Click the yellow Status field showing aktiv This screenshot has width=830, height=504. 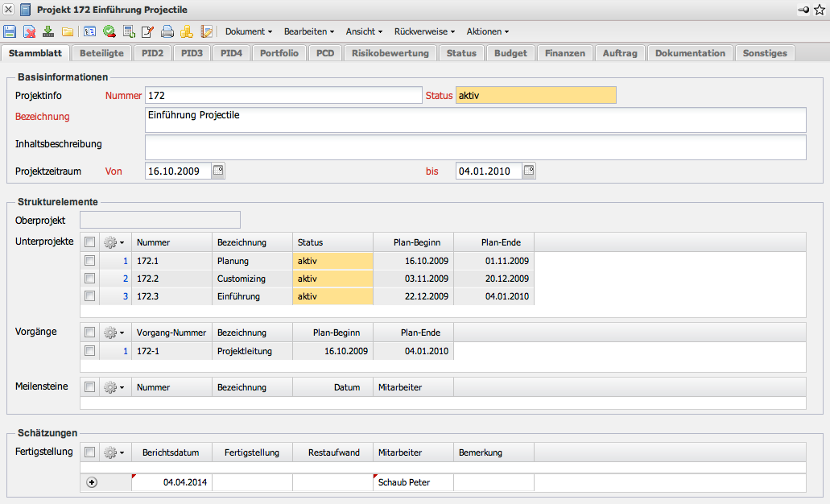click(535, 95)
